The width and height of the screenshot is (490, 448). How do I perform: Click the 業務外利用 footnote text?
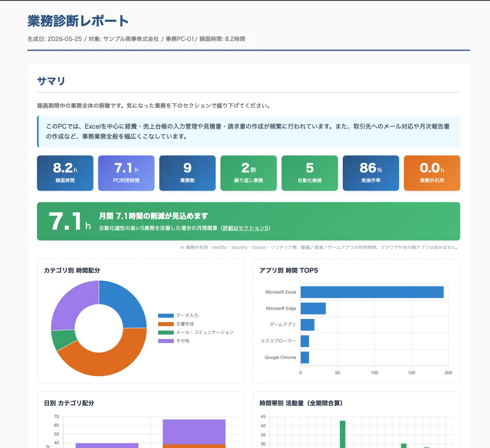tap(320, 247)
